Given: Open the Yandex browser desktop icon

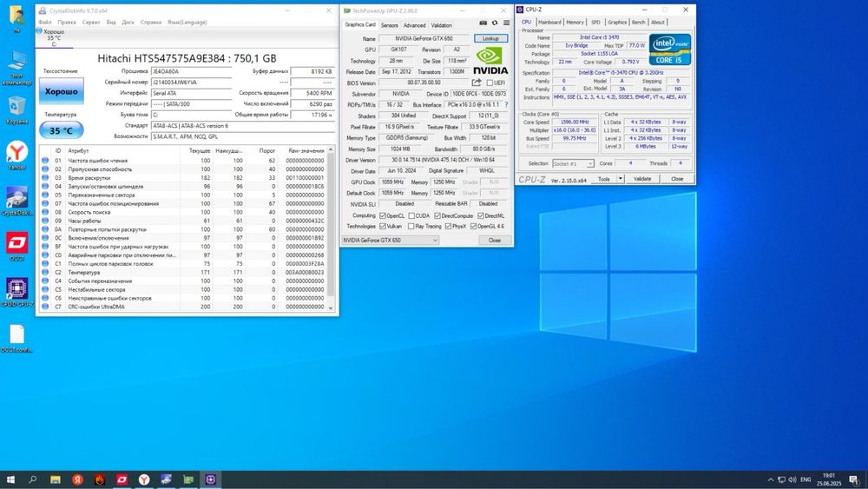Looking at the screenshot, I should (16, 155).
